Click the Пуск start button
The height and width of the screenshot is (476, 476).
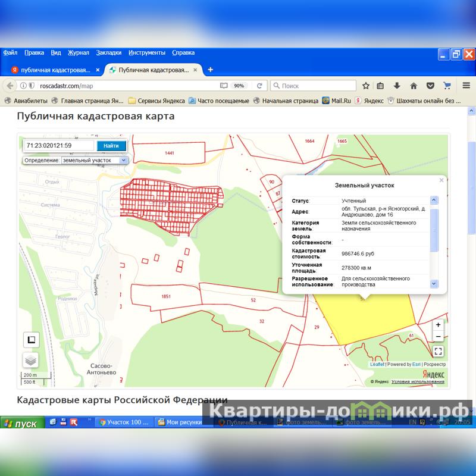click(21, 424)
